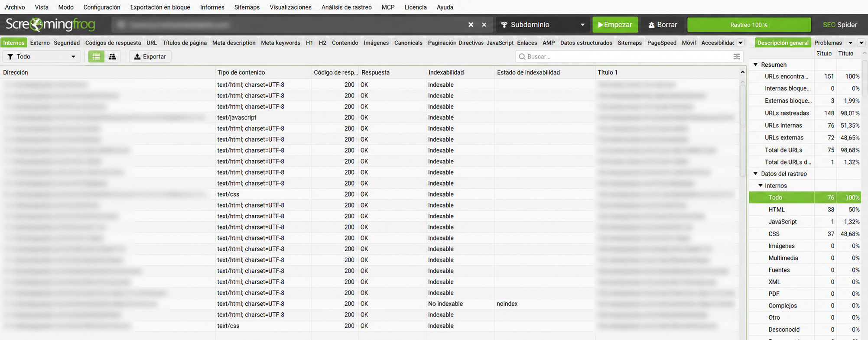This screenshot has height=340, width=868.
Task: Select URLs rastreadas summary row
Action: pyautogui.click(x=805, y=113)
